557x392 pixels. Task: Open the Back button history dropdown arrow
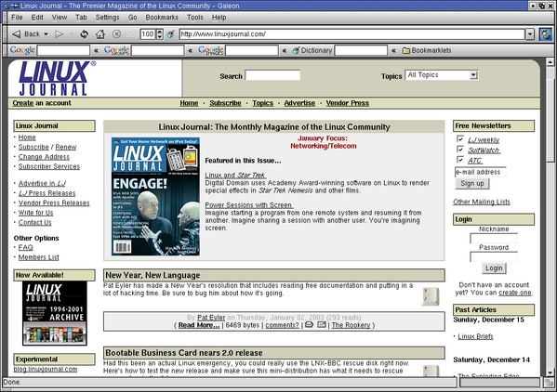point(46,34)
